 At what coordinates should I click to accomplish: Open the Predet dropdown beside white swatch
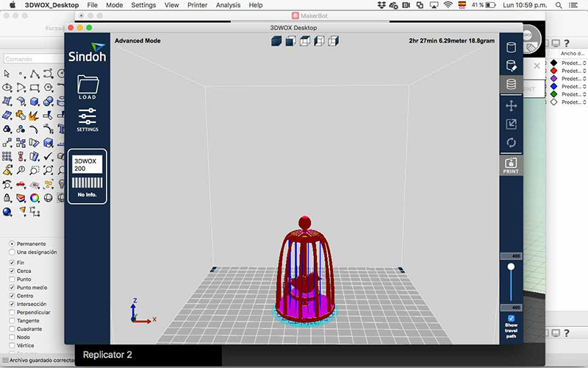click(x=574, y=102)
